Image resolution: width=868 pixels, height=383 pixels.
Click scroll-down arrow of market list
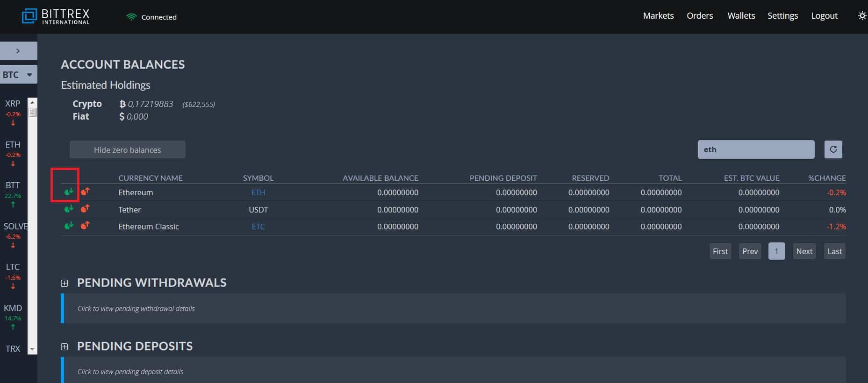tap(32, 349)
